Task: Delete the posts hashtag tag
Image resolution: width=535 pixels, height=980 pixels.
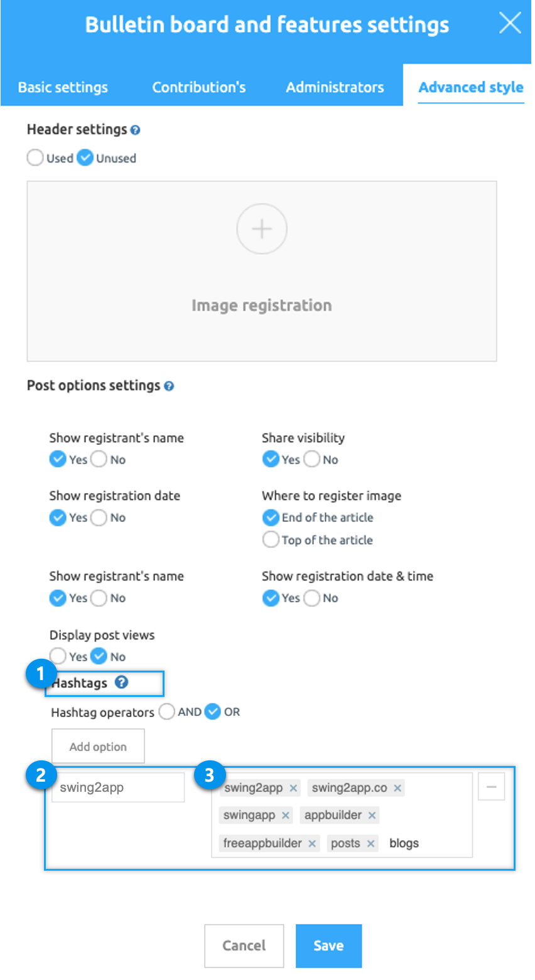Action: click(x=371, y=844)
